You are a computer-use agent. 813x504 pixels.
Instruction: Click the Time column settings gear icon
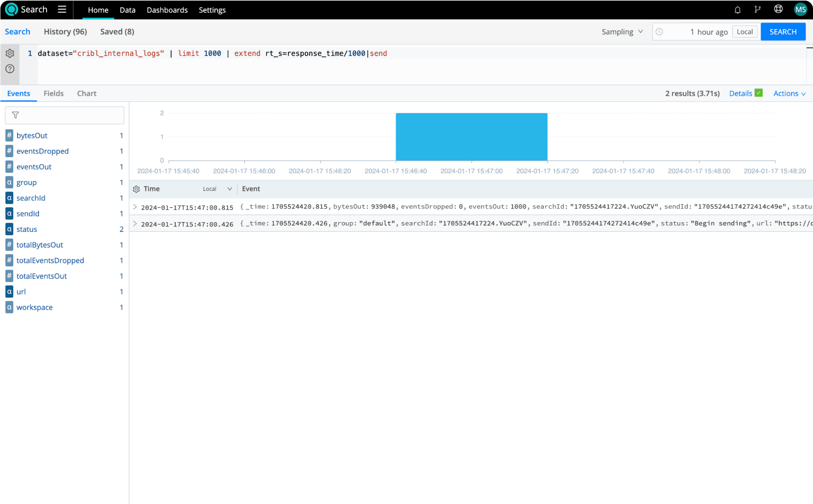[x=136, y=189]
